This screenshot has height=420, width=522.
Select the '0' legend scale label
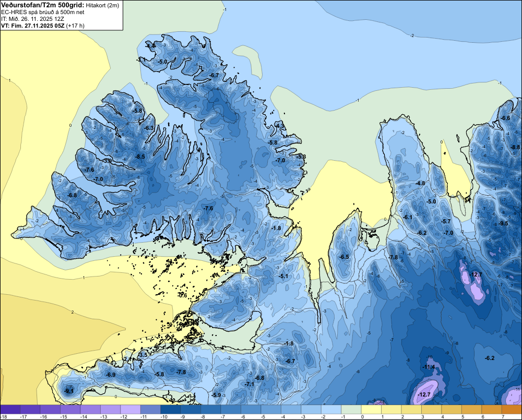tap(363, 417)
